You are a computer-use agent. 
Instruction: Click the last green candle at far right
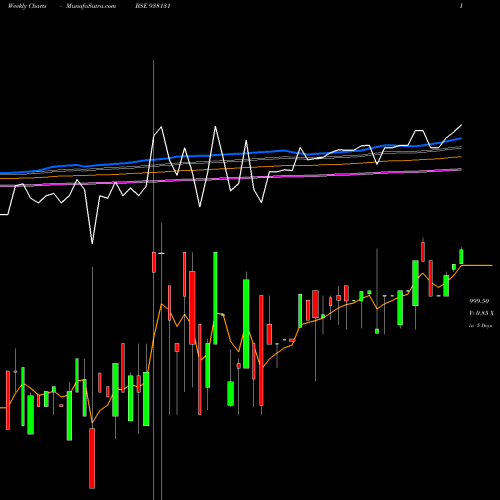[x=462, y=256]
